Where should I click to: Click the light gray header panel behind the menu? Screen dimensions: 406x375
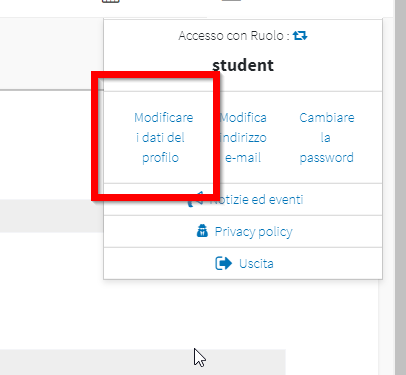pyautogui.click(x=52, y=53)
